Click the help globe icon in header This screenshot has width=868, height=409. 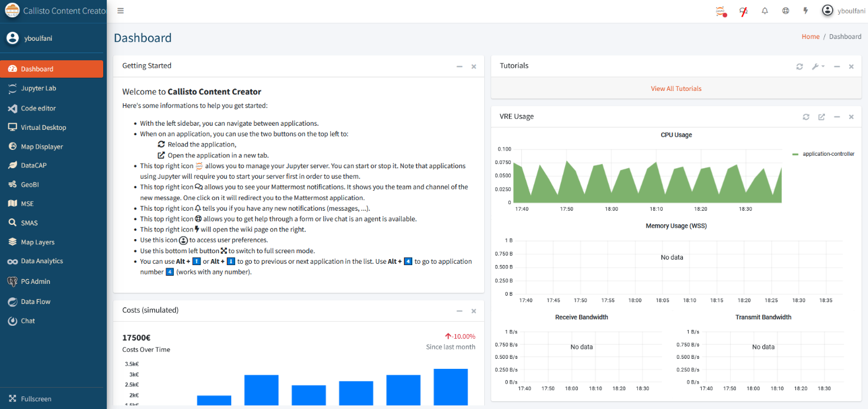(x=785, y=11)
